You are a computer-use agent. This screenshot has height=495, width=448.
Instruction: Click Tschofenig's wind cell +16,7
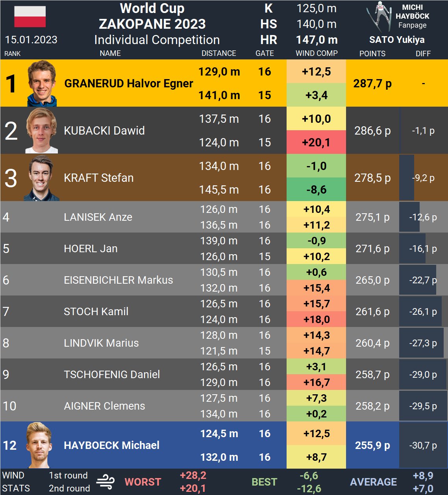click(317, 382)
